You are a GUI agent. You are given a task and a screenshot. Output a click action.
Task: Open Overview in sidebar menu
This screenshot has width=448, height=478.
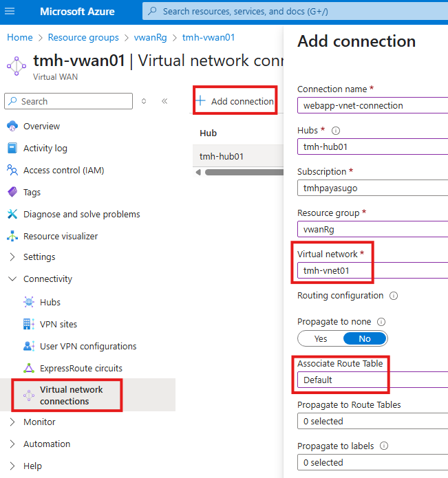pos(41,127)
